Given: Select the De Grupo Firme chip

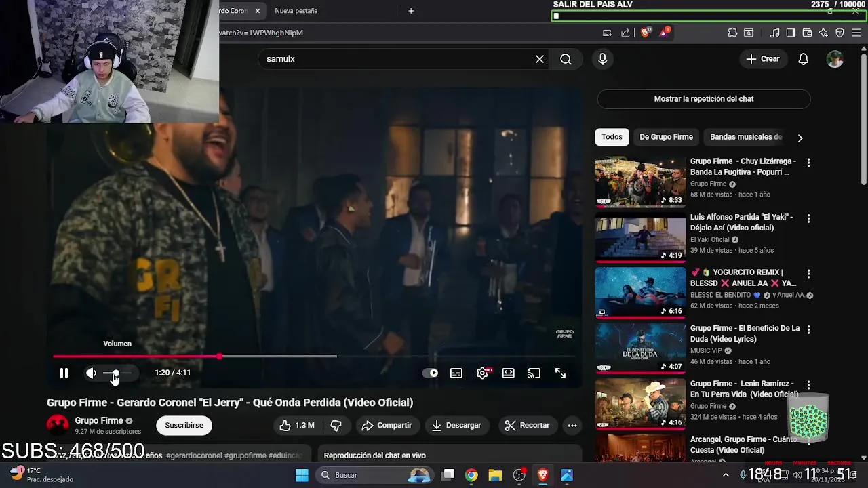Looking at the screenshot, I should [x=666, y=137].
